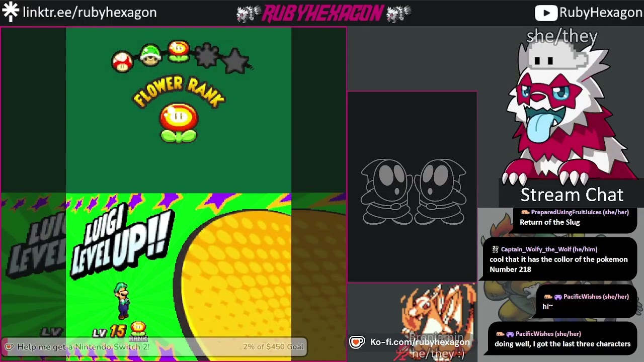Screen dimensions: 644x362
Task: Click the 'he/they :)' caption text
Action: (437, 354)
